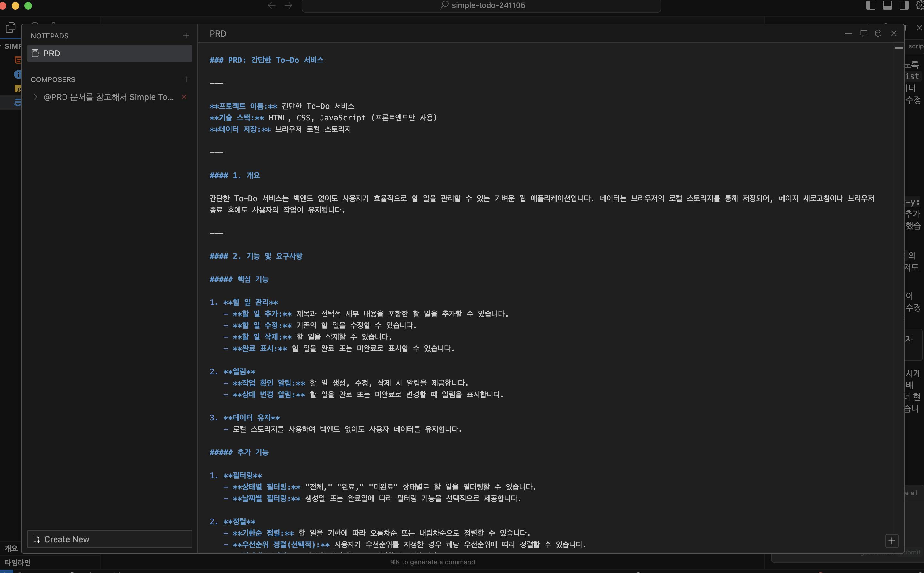Click the PRD editor scrollbar thumb
924x573 pixels.
899,48
